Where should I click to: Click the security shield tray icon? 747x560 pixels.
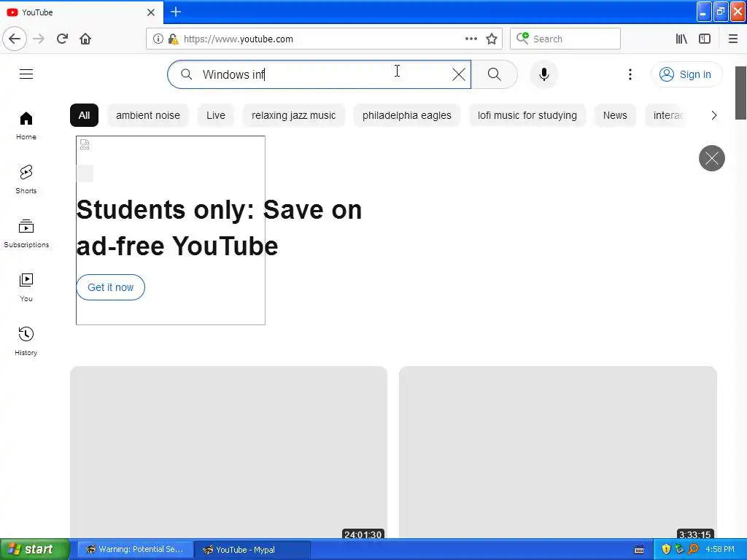666,550
